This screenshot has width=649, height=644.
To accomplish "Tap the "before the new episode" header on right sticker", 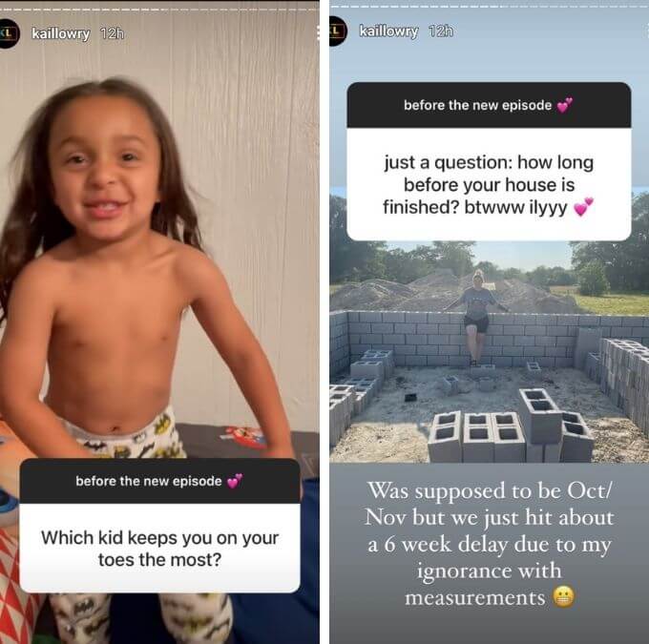I will [x=489, y=105].
